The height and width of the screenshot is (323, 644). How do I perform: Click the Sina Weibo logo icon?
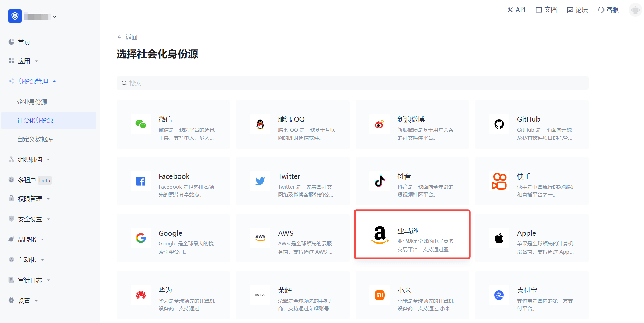point(380,124)
